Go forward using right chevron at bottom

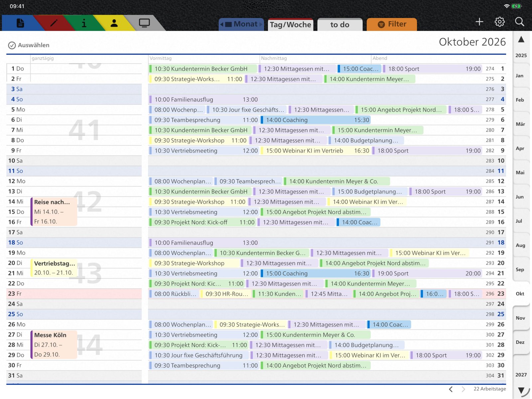463,389
